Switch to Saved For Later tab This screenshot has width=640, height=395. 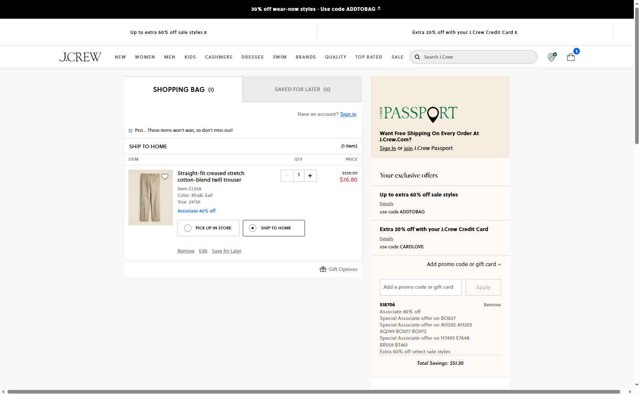click(302, 89)
